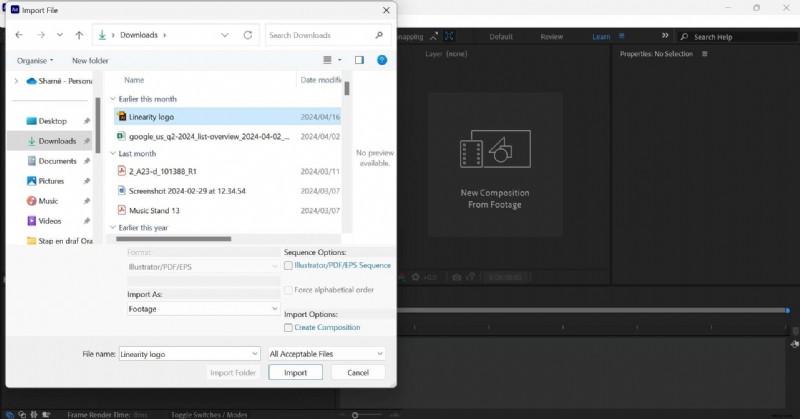Open the All Acceptable Files filter dropdown

pos(326,353)
